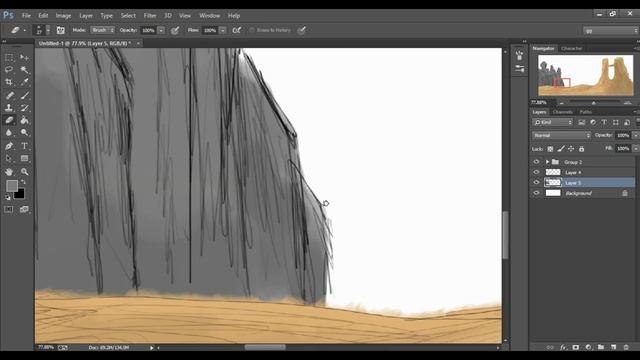Select the Path Selection tool
Viewport: 640px width, 360px height.
pos(9,158)
